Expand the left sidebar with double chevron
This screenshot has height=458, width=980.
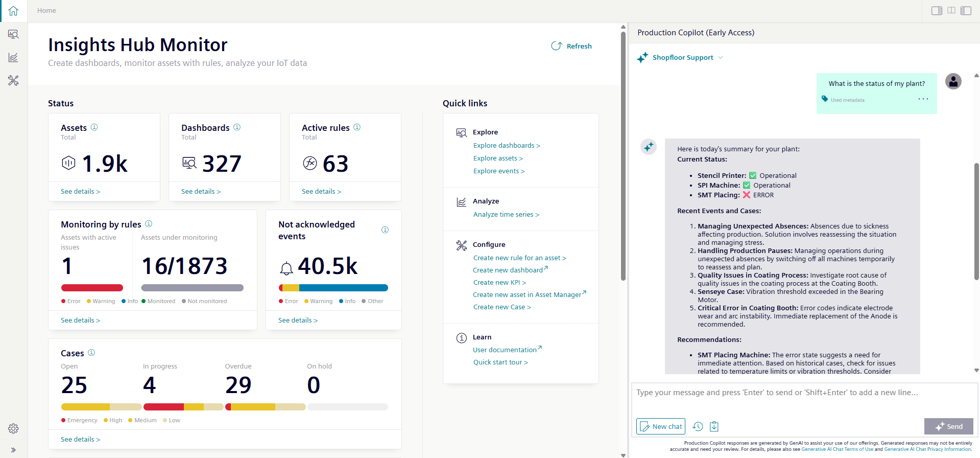coord(13,450)
